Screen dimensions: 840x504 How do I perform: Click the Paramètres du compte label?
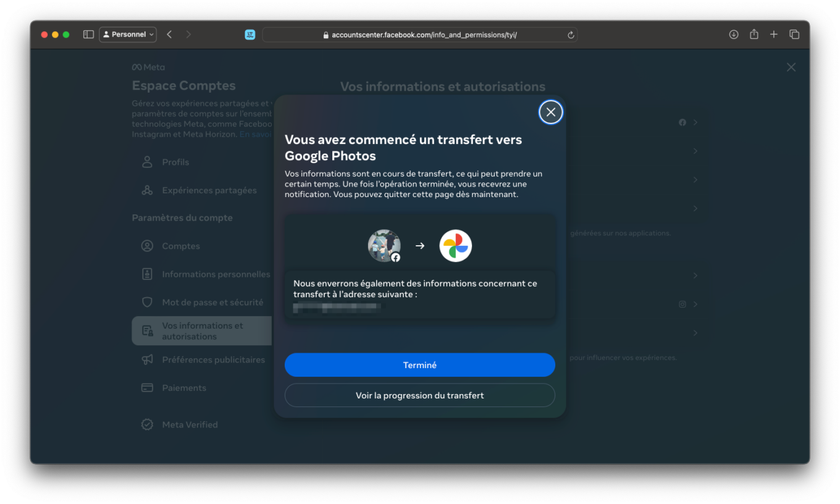tap(182, 218)
